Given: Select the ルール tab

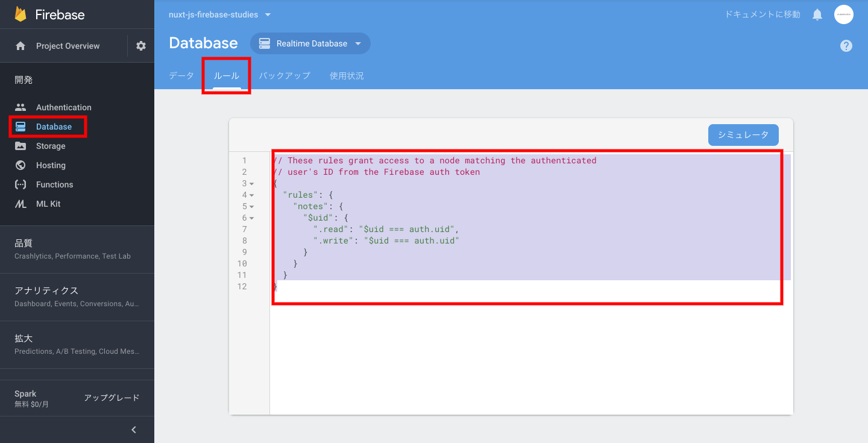Looking at the screenshot, I should point(227,76).
